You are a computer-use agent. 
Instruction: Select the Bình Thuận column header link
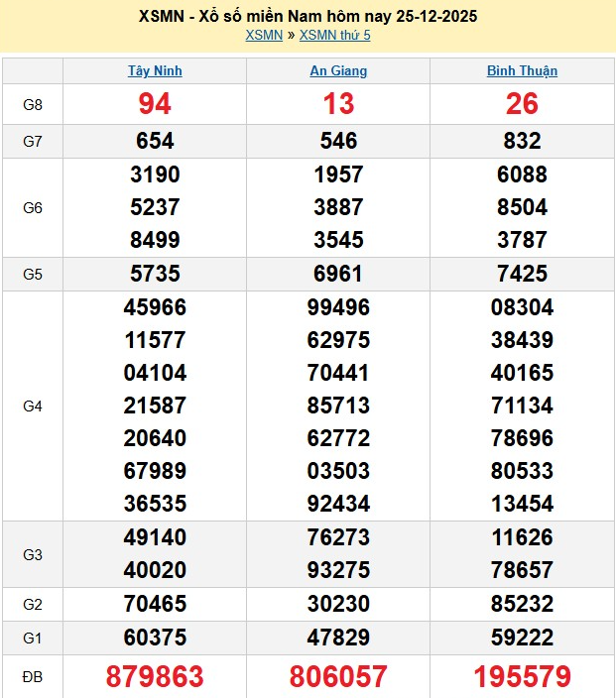coord(522,71)
